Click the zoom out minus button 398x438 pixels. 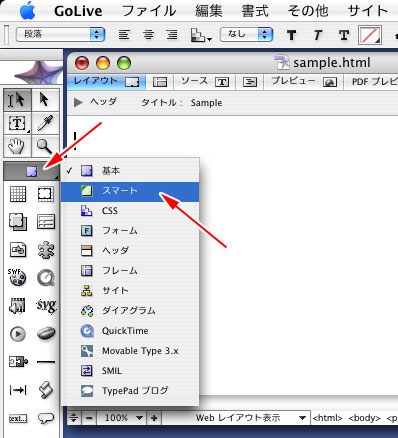(89, 418)
